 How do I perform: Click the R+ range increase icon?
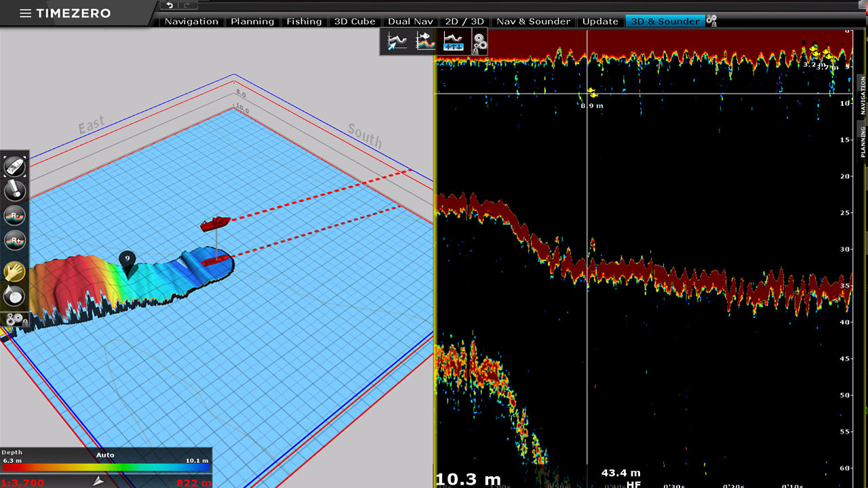[15, 241]
